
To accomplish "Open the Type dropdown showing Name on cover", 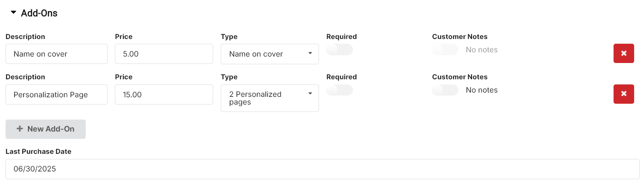I will tap(270, 54).
